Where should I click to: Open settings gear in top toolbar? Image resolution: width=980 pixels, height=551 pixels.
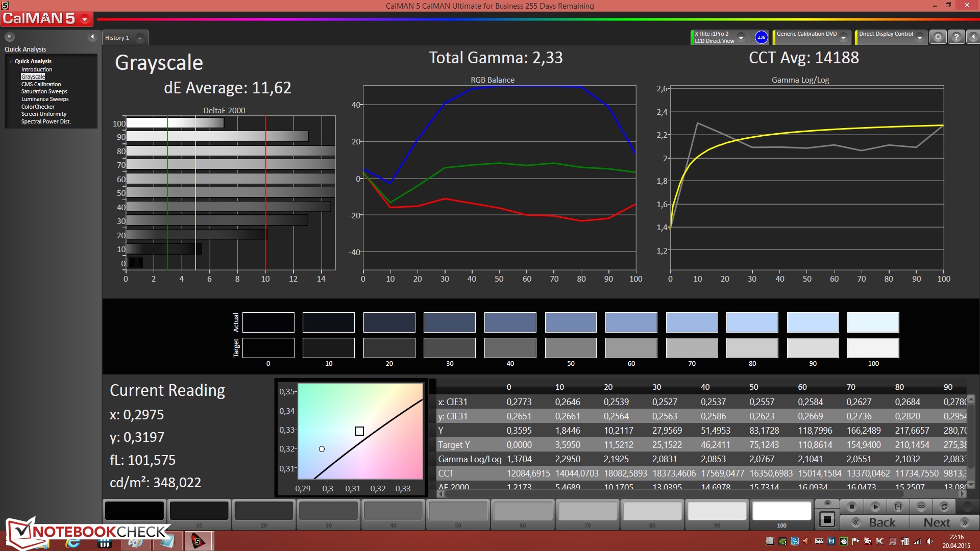tap(938, 37)
